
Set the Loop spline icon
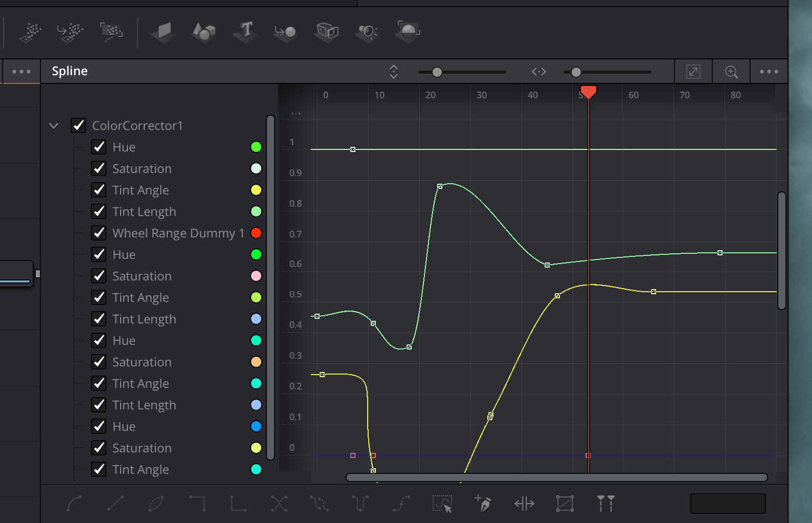pos(320,504)
